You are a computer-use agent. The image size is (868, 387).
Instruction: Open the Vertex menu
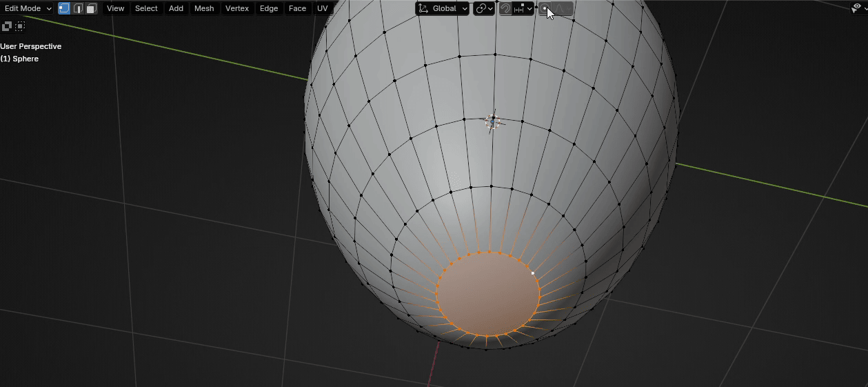pyautogui.click(x=237, y=8)
